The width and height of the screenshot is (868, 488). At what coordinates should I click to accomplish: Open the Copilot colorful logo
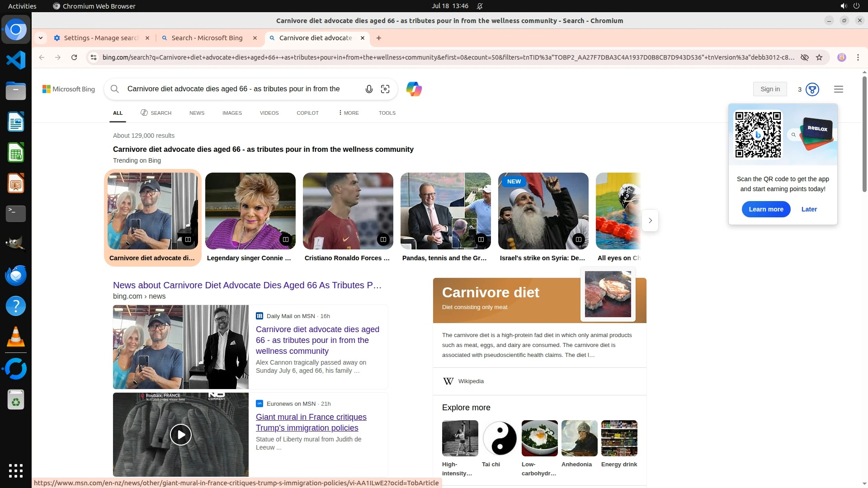[x=414, y=89]
